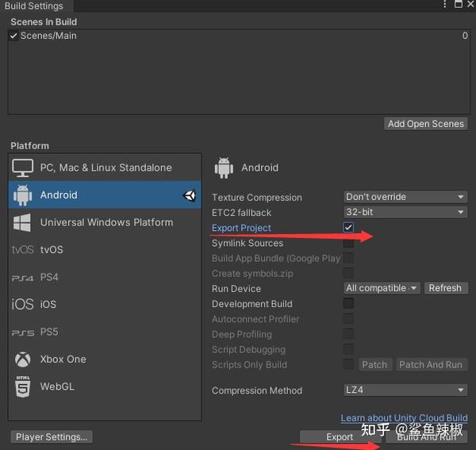The width and height of the screenshot is (476, 450).
Task: Click the Texture Compression label
Action: tap(257, 198)
